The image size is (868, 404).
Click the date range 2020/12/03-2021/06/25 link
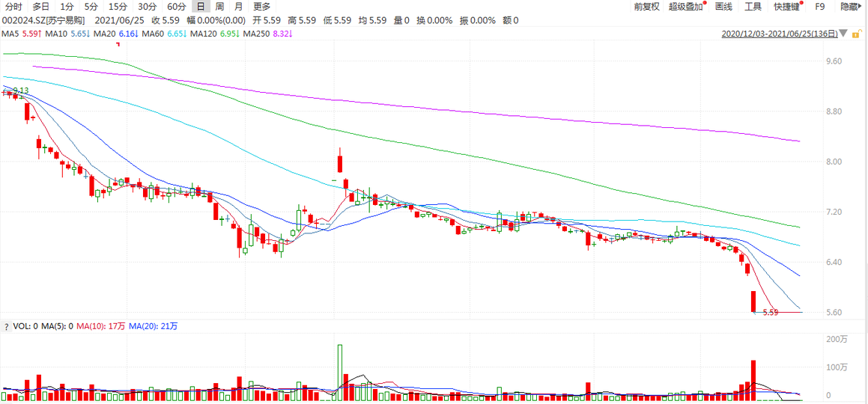click(779, 34)
